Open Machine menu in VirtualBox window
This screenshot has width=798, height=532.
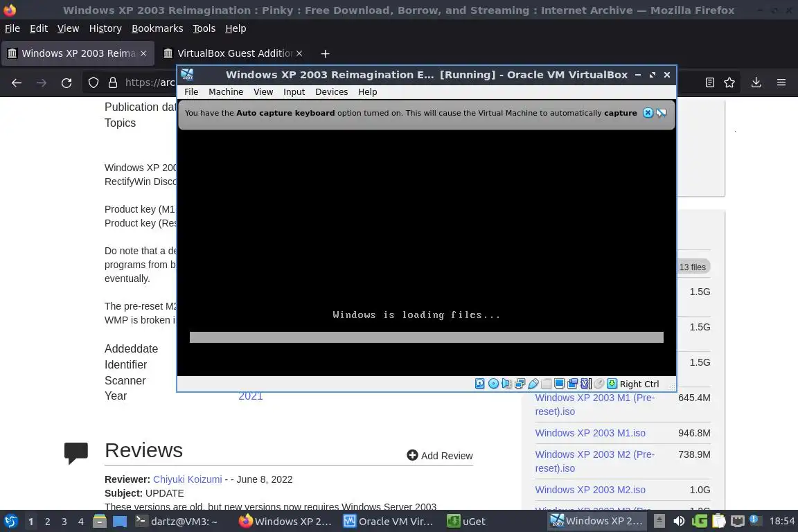[226, 91]
